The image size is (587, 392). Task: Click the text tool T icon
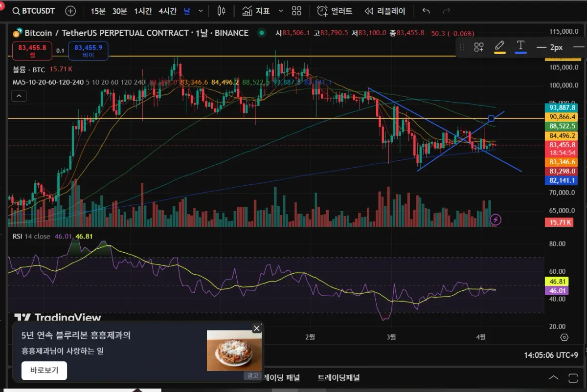pos(520,46)
